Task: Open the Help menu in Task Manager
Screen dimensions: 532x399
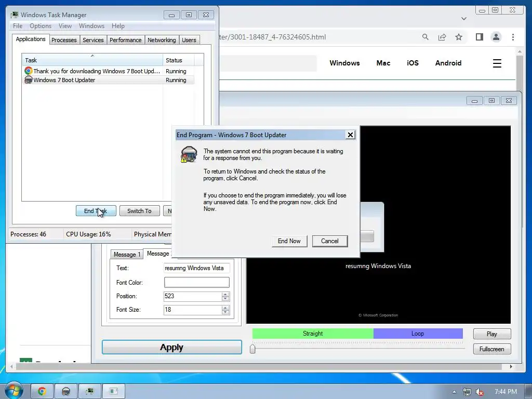Action: 118,26
